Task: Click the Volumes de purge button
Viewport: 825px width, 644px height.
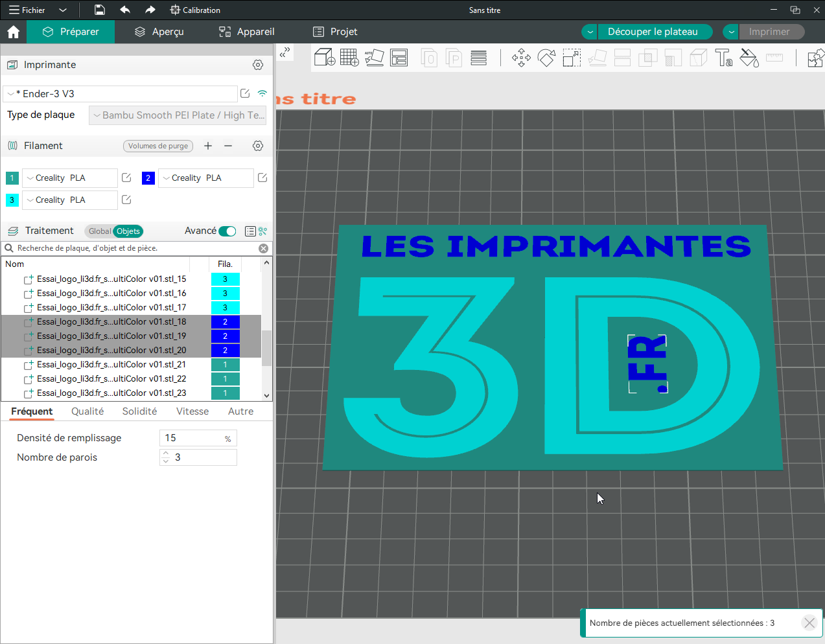Action: pyautogui.click(x=158, y=146)
